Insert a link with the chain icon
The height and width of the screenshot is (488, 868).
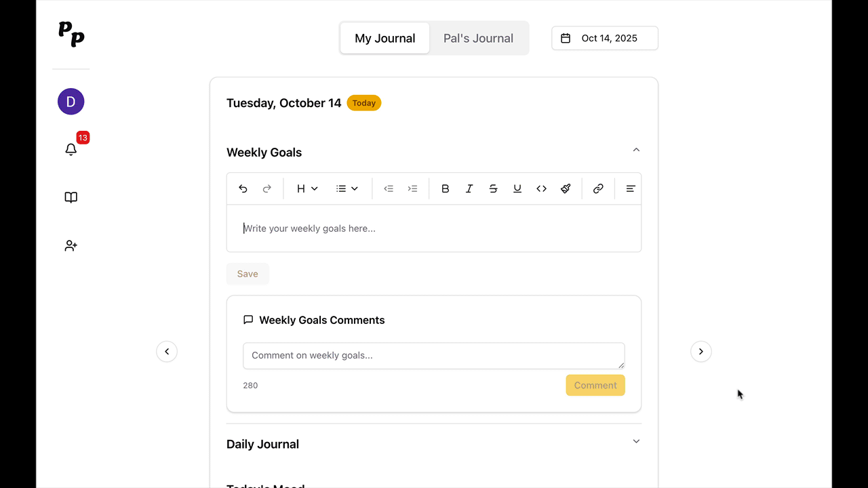pos(598,189)
